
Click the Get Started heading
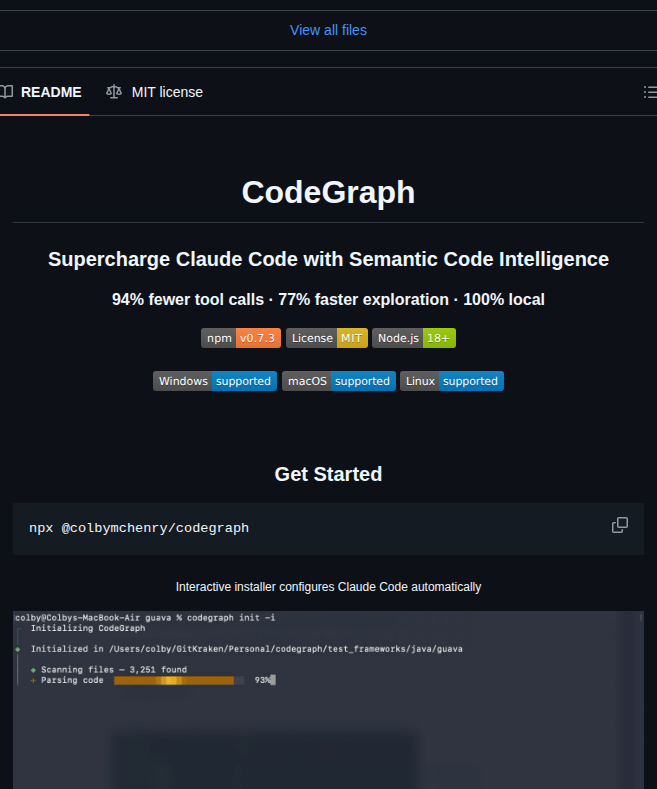coord(328,474)
